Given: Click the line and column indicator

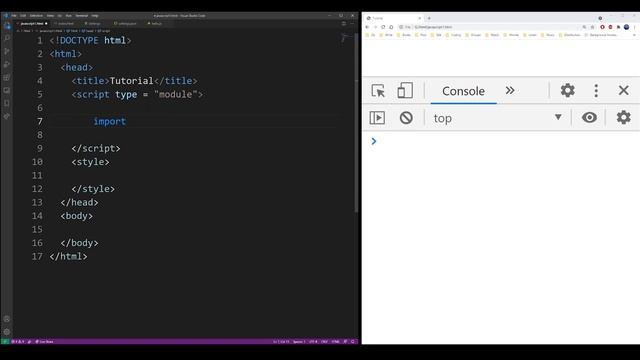Looking at the screenshot, I should pos(281,342).
